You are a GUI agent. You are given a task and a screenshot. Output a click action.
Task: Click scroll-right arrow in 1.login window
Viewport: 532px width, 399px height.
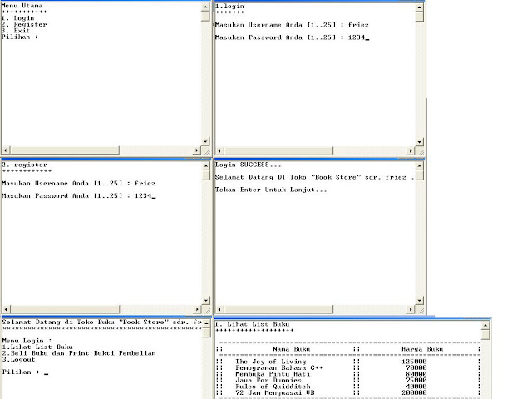point(411,150)
